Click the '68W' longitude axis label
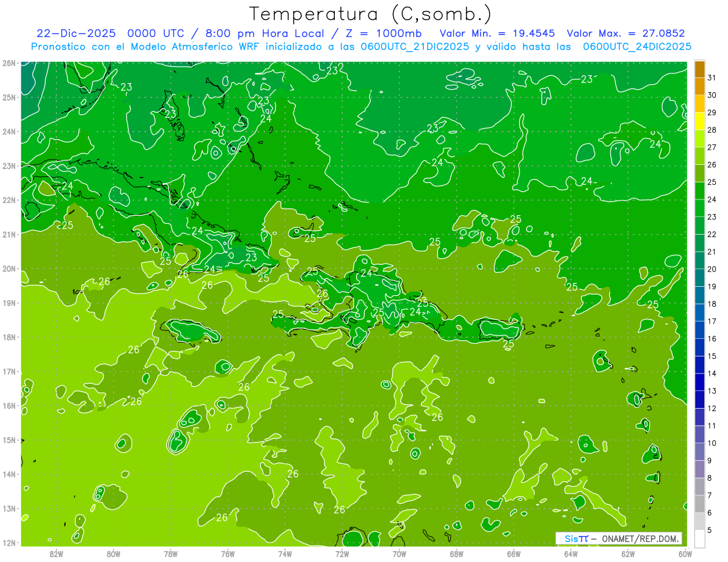This screenshot has height=562, width=728. tap(456, 554)
